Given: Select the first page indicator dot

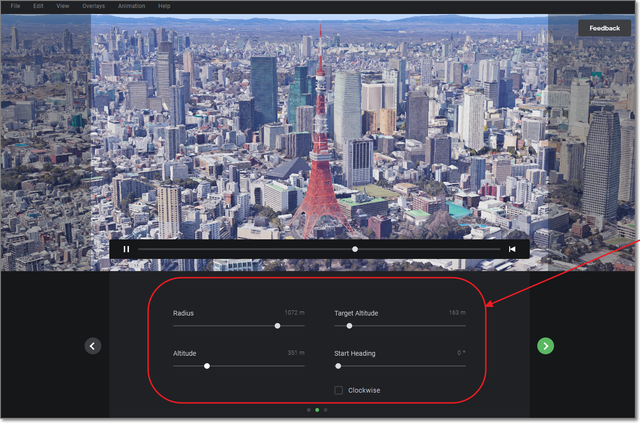Looking at the screenshot, I should point(308,410).
